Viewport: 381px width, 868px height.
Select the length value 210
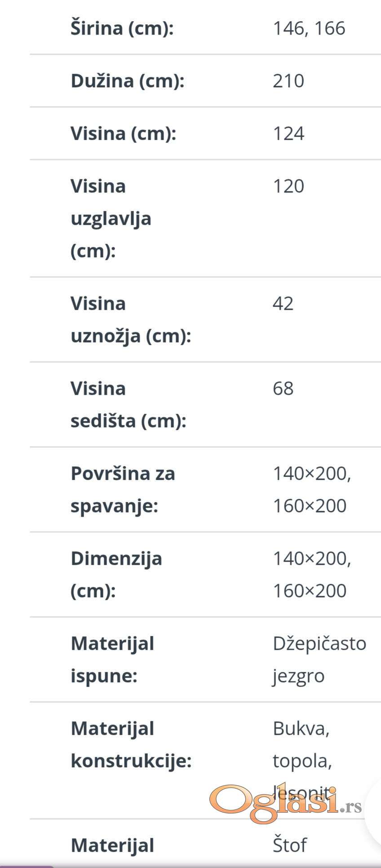[288, 81]
